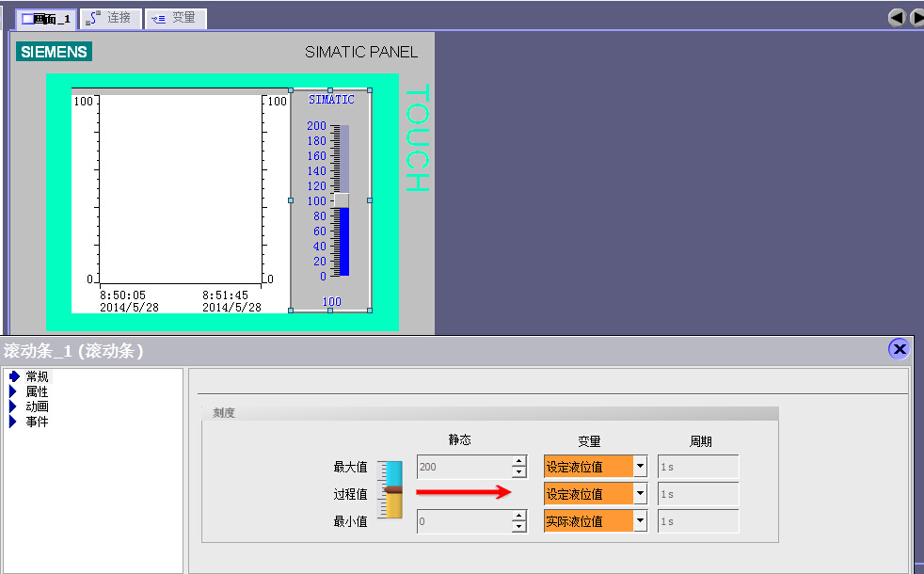This screenshot has width=924, height=574.
Task: Expand the 动画 category
Action: [x=12, y=407]
